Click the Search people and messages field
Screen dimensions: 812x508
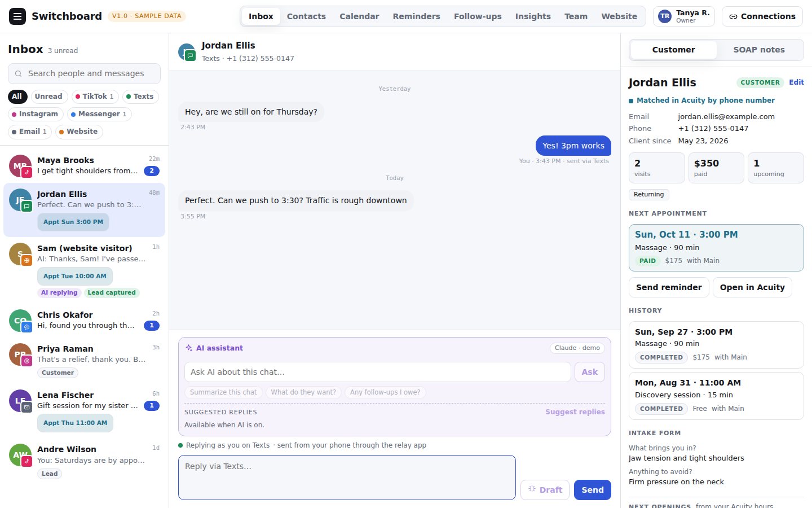coord(84,73)
